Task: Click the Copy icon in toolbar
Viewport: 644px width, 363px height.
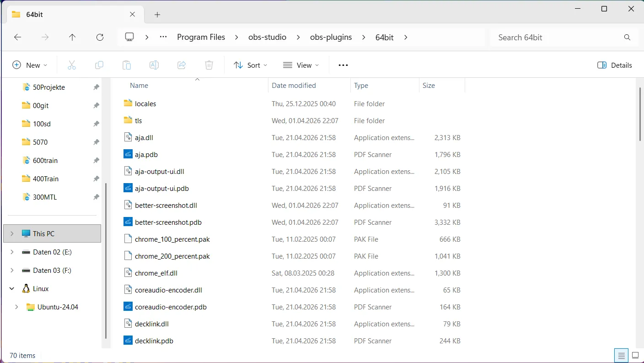Action: point(99,65)
